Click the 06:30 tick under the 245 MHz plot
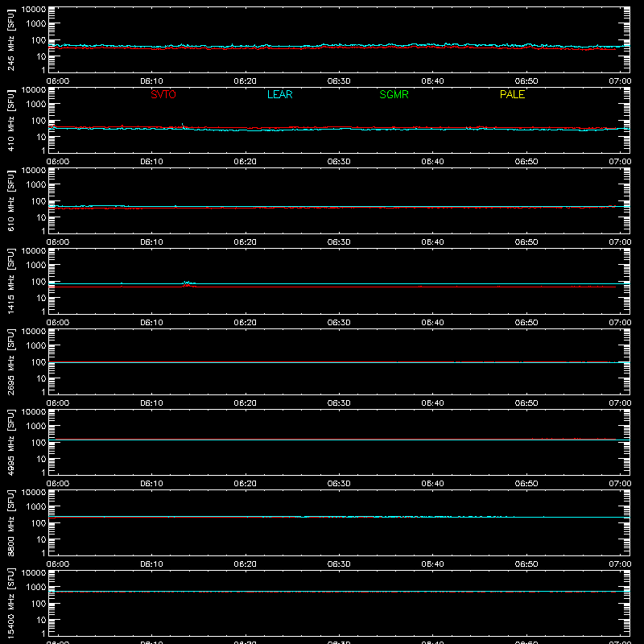 point(339,81)
